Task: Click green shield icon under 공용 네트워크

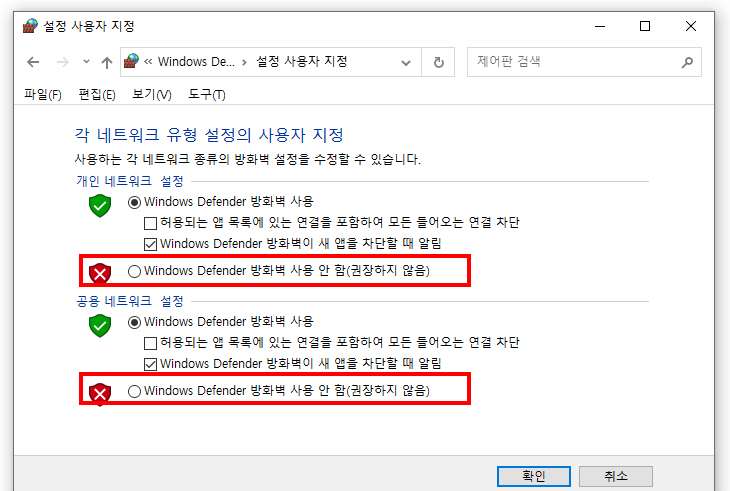Action: point(100,326)
